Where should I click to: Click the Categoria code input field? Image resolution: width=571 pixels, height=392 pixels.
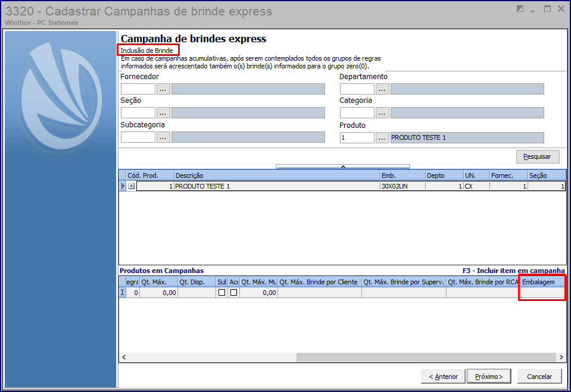[x=357, y=113]
